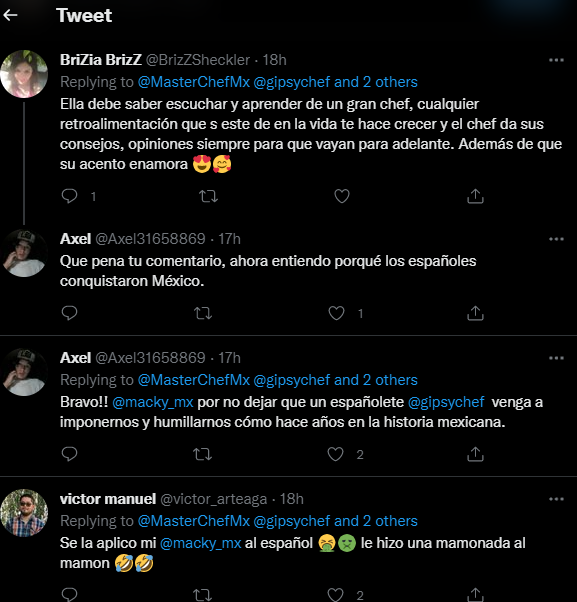Show 'and 2 others' recipients on victor's tweet
The image size is (577, 602).
point(375,521)
